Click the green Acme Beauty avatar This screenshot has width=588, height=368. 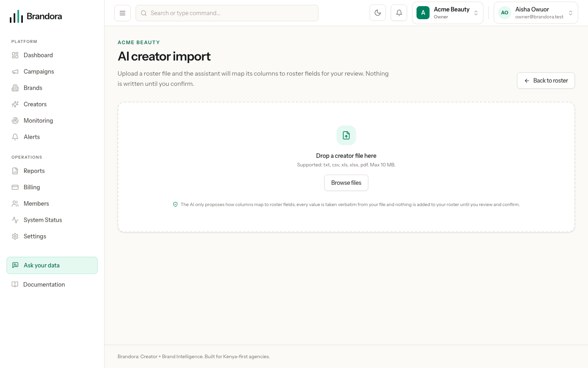pos(423,13)
